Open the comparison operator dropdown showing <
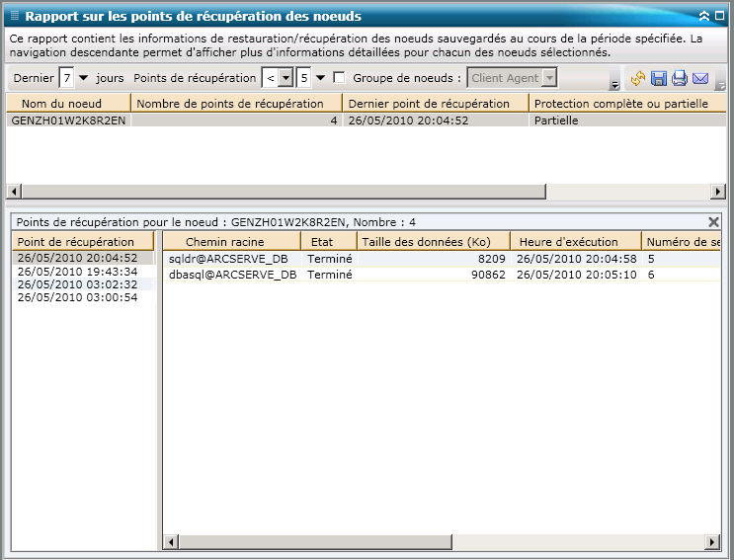Viewport: 734px width, 560px height. [285, 78]
